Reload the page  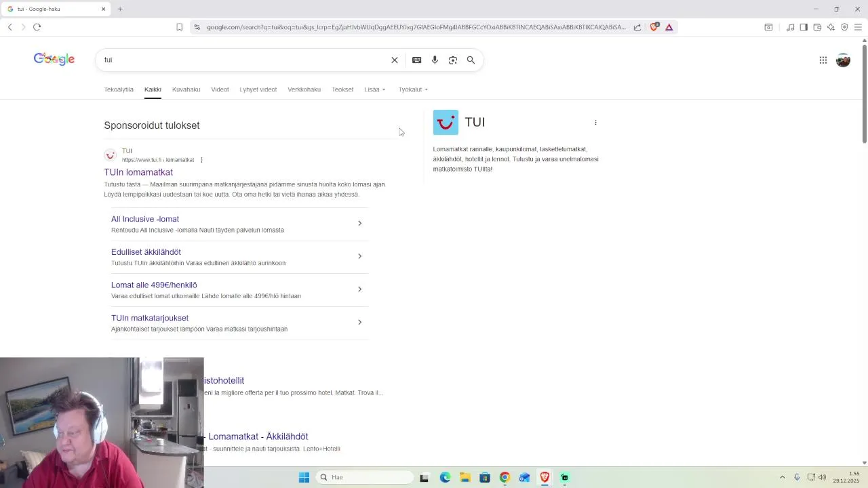point(37,27)
